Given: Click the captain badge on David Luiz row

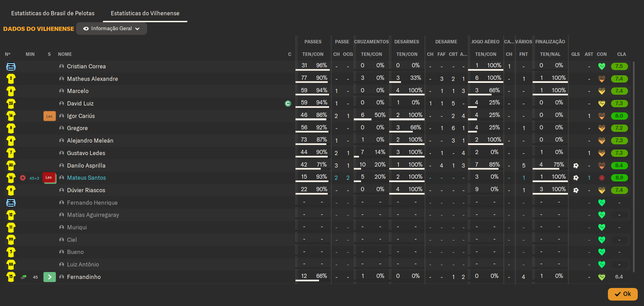Looking at the screenshot, I should point(288,103).
